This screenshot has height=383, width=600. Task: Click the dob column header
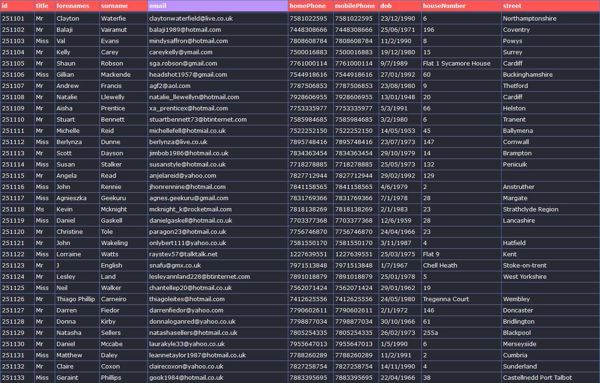click(x=399, y=6)
